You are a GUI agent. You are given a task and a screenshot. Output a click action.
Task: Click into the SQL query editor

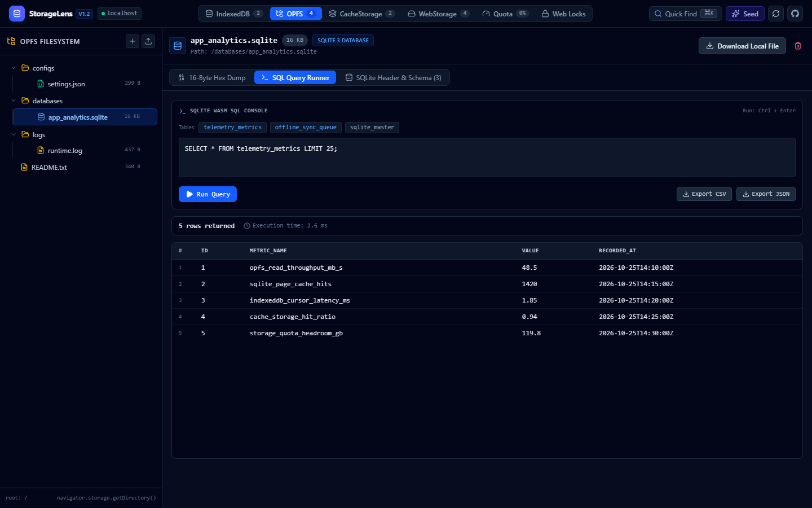(x=487, y=157)
